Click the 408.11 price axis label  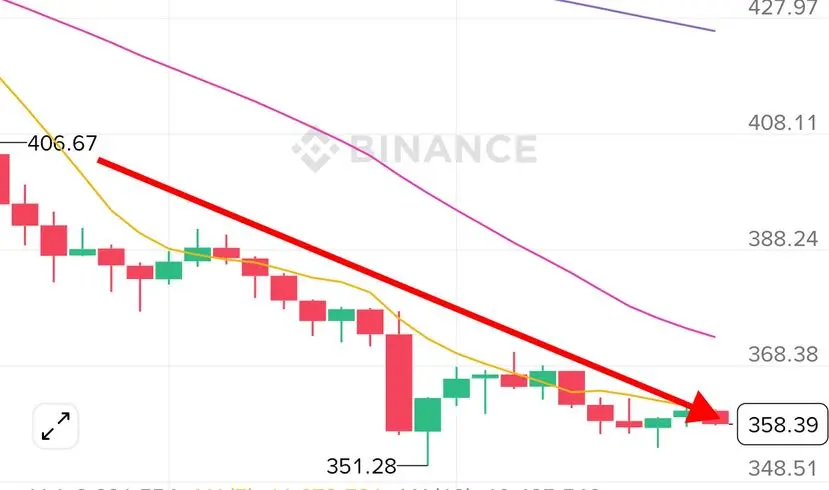(x=782, y=123)
